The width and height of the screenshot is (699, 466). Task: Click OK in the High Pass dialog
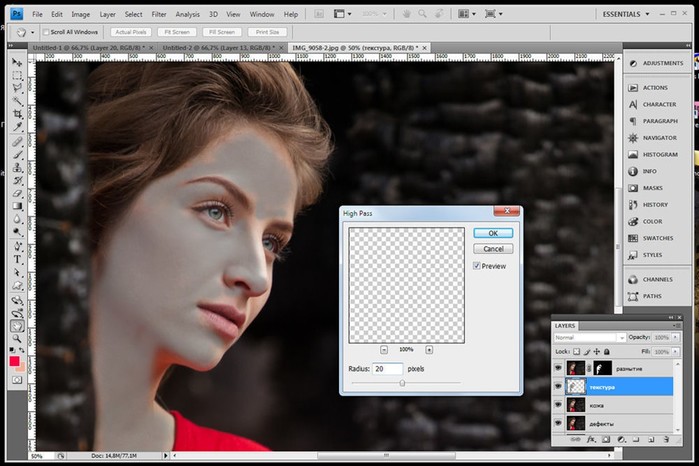point(492,233)
